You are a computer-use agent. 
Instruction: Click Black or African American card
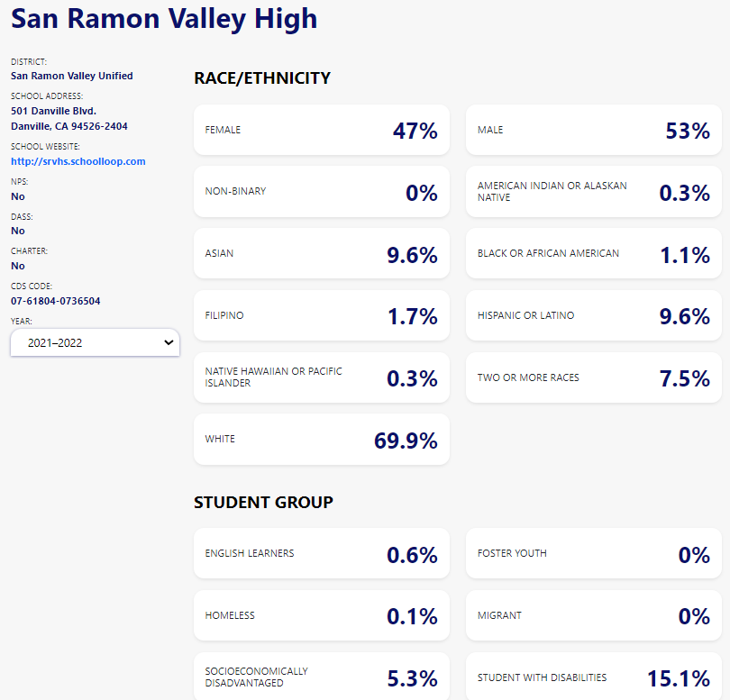coord(593,254)
